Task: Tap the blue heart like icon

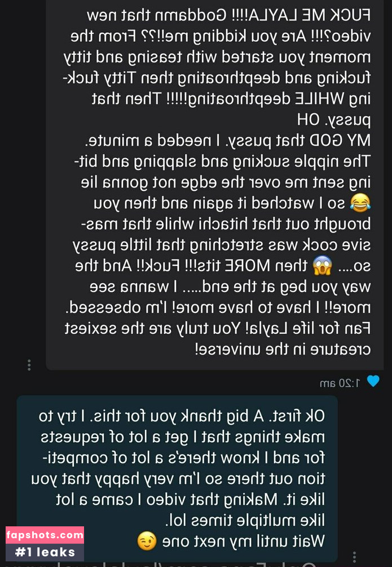Action: [373, 381]
